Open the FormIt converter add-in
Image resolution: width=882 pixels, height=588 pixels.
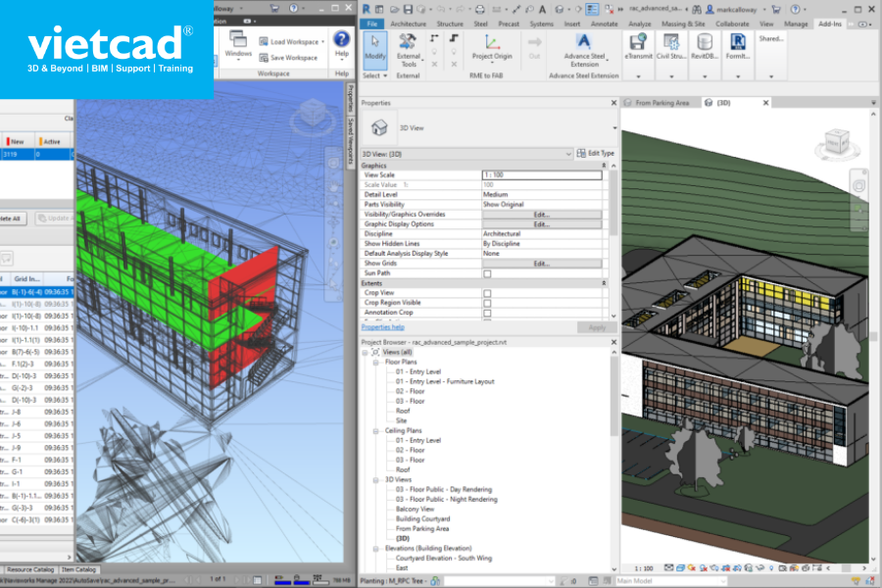737,46
